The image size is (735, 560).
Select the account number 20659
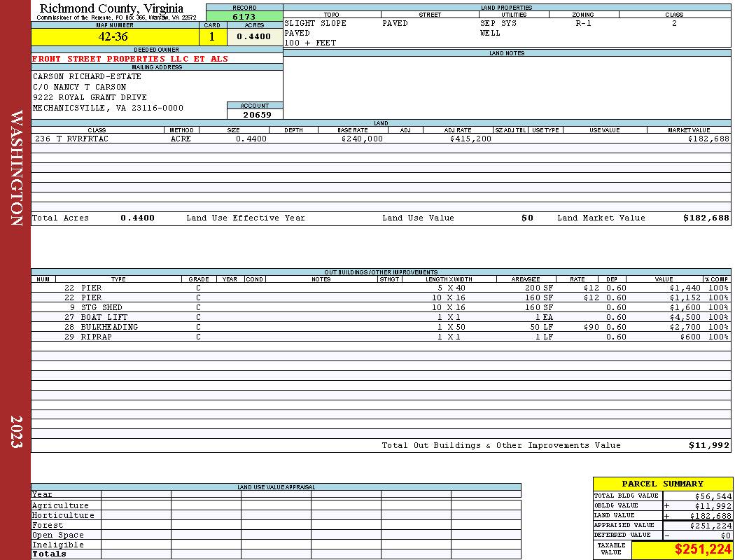tap(257, 114)
